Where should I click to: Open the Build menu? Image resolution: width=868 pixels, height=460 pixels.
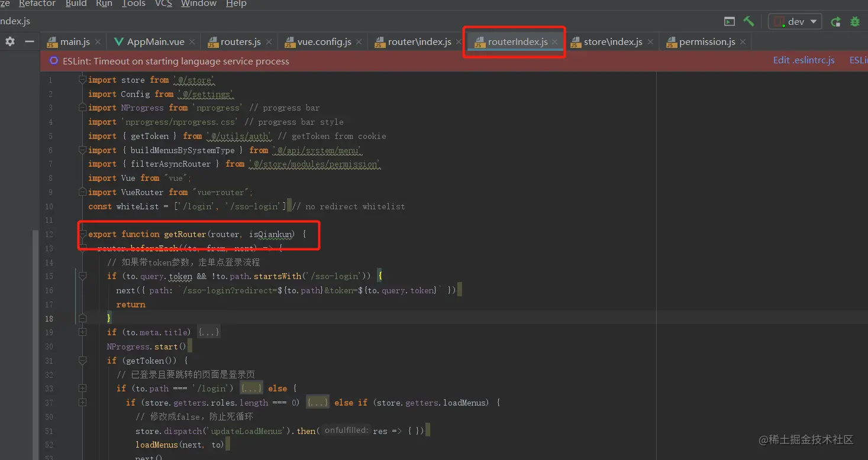pos(76,4)
